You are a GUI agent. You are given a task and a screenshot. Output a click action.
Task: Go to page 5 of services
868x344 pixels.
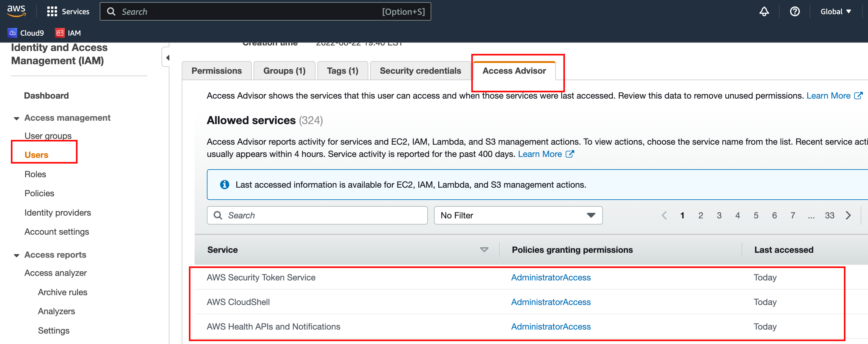pos(756,215)
